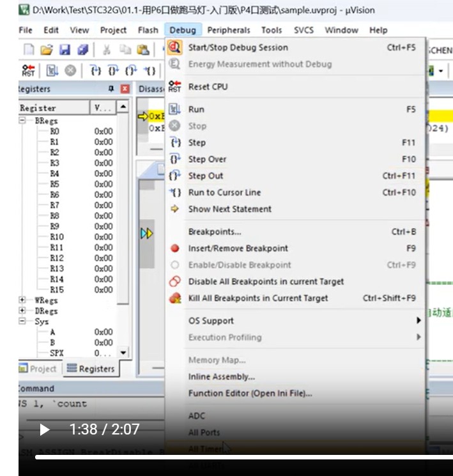This screenshot has width=453, height=476.
Task: Select Start/Stop Debug Session menu entry
Action: pos(296,48)
